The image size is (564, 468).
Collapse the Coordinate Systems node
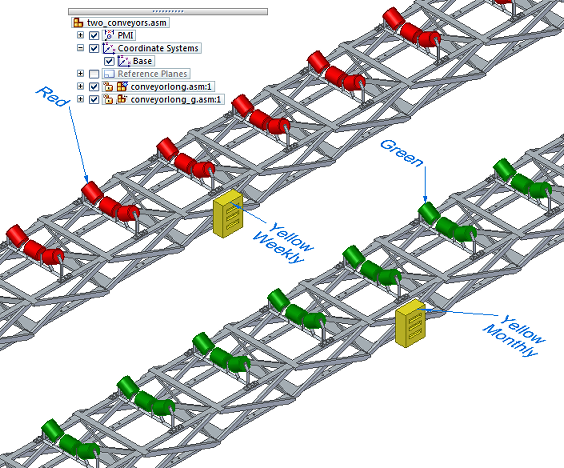pyautogui.click(x=80, y=47)
